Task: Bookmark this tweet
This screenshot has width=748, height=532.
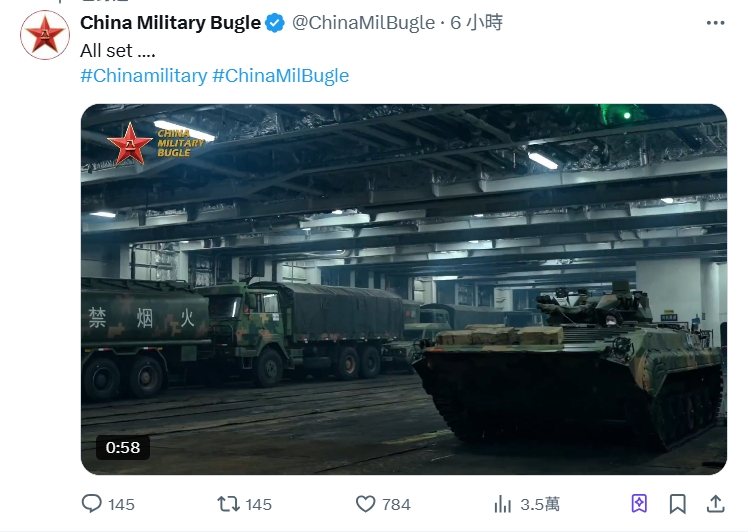Action: [677, 504]
